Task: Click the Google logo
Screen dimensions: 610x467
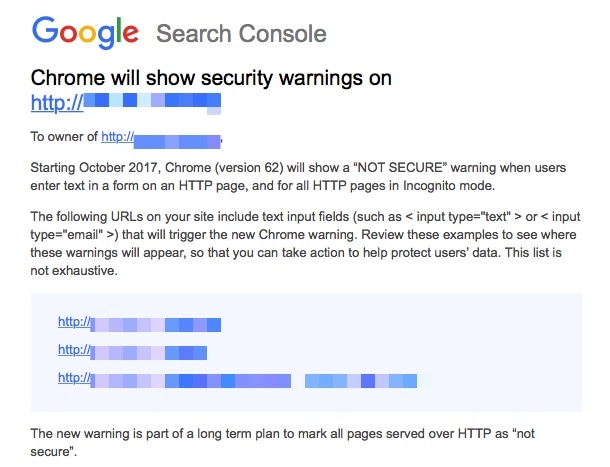Action: point(85,33)
